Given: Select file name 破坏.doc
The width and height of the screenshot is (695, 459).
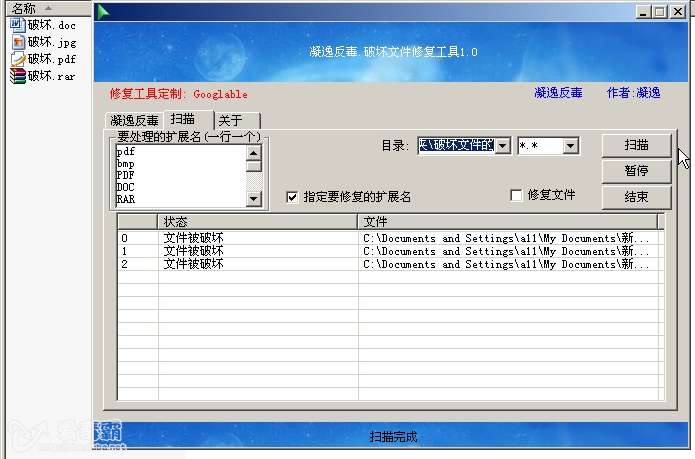Looking at the screenshot, I should tap(51, 25).
